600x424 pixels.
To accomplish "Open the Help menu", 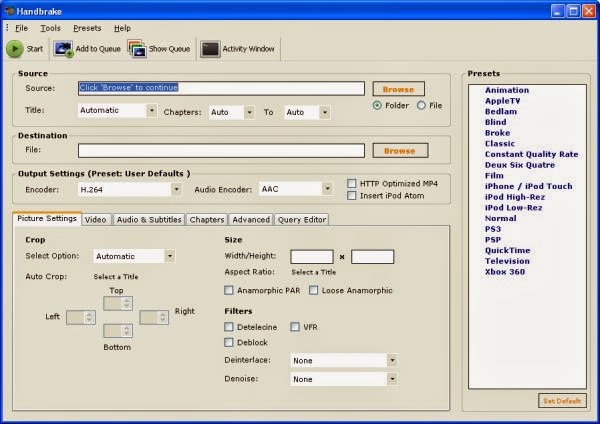I will pos(122,28).
